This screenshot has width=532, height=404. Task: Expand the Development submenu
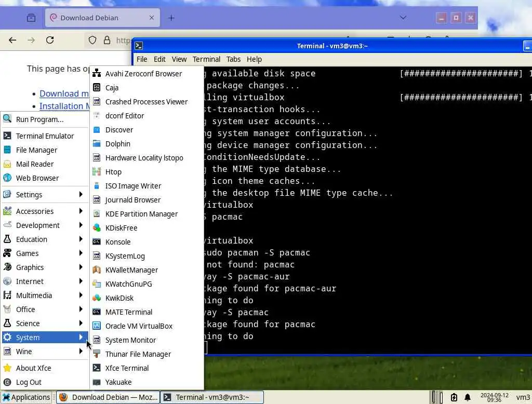point(45,225)
